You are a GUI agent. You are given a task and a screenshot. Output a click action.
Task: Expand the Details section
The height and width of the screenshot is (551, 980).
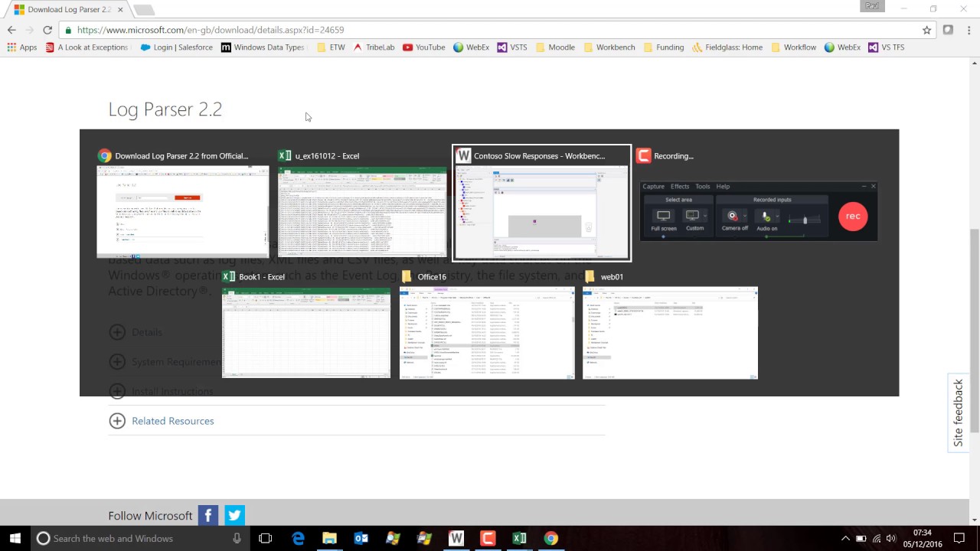136,332
